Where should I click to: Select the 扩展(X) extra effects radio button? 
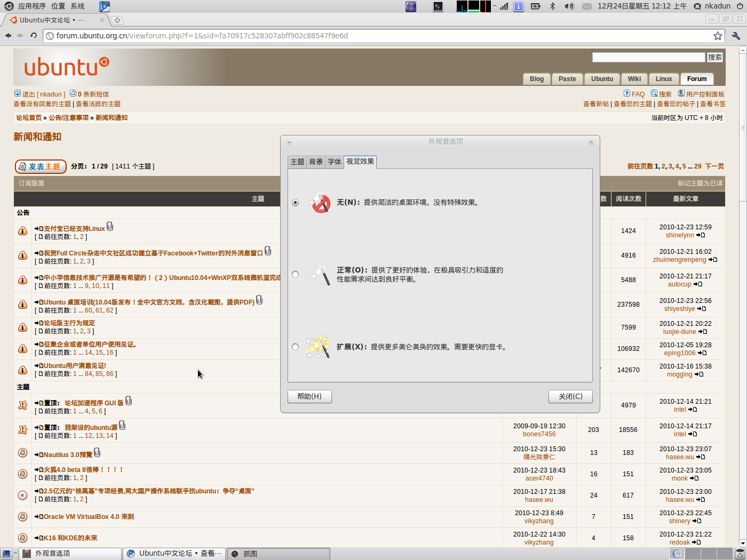coord(296,347)
